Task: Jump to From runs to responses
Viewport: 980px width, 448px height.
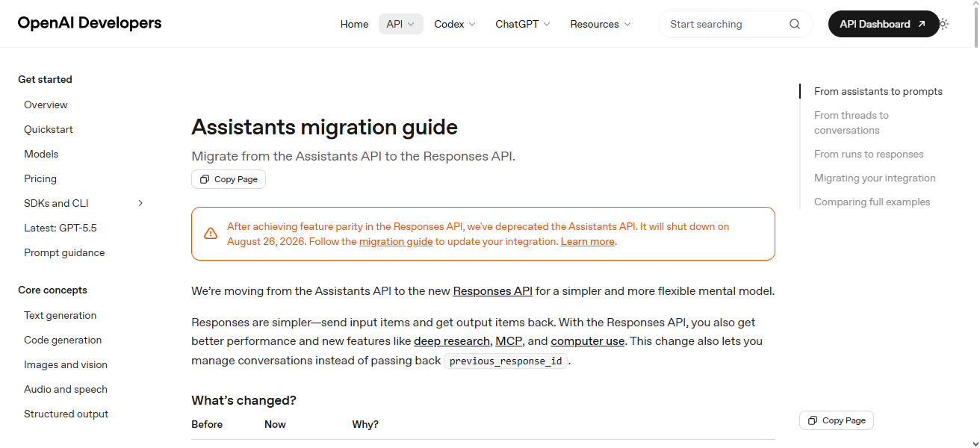Action: (x=869, y=154)
